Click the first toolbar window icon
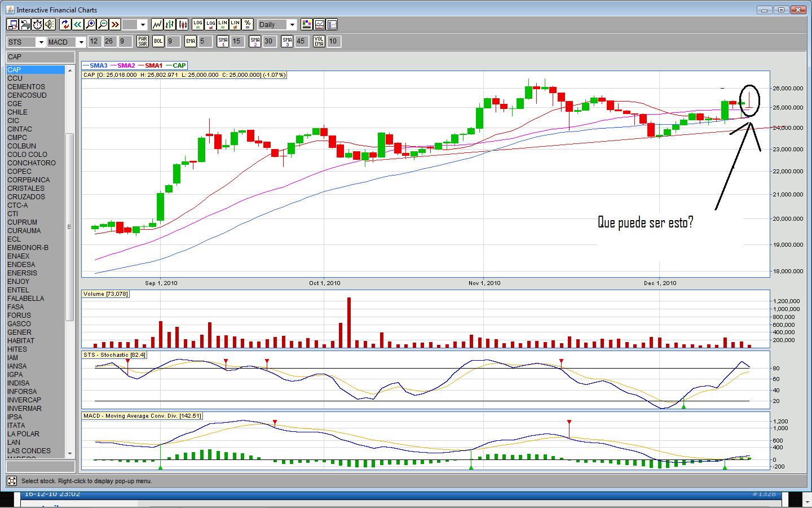 [x=12, y=24]
